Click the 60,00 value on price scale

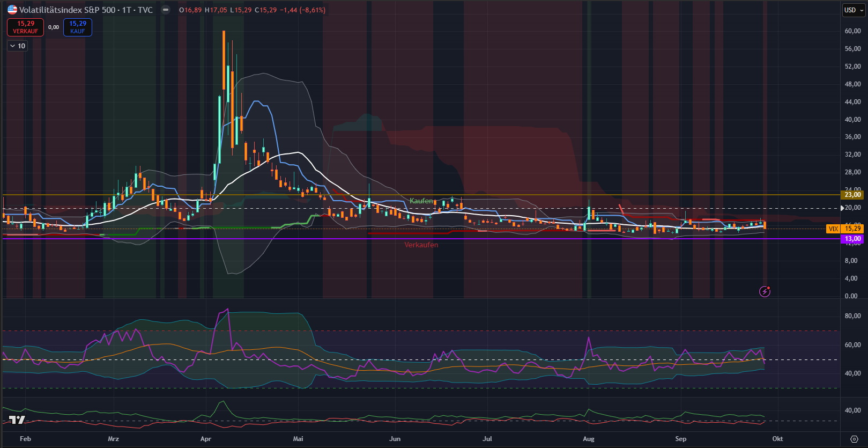pos(852,31)
